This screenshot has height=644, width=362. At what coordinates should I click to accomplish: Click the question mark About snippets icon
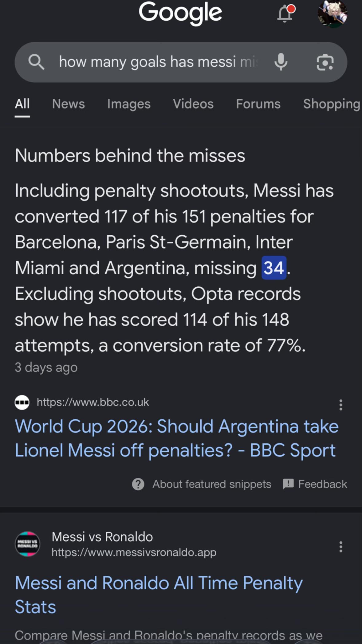pyautogui.click(x=138, y=484)
